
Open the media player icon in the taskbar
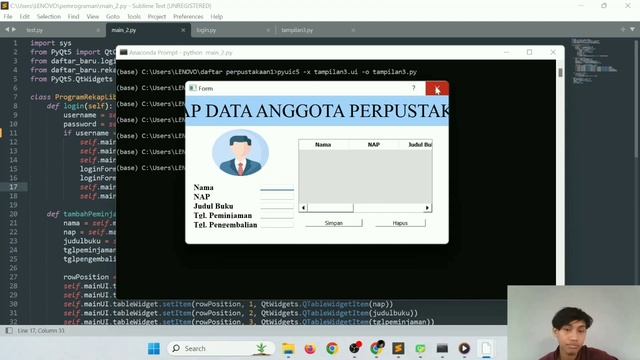coord(464,348)
